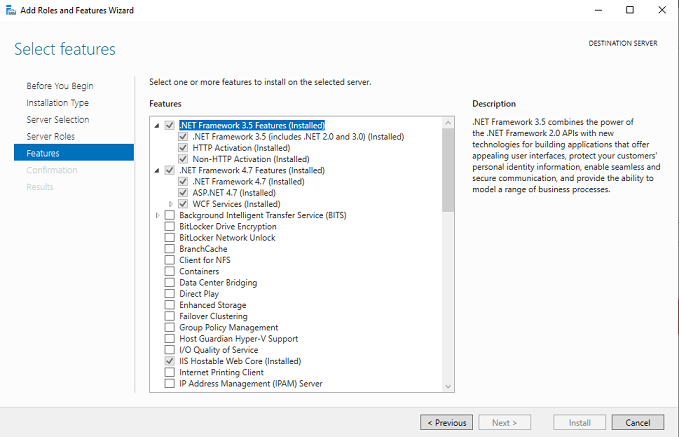The image size is (679, 437).
Task: Click the wizard icon in the title bar
Action: [10, 10]
